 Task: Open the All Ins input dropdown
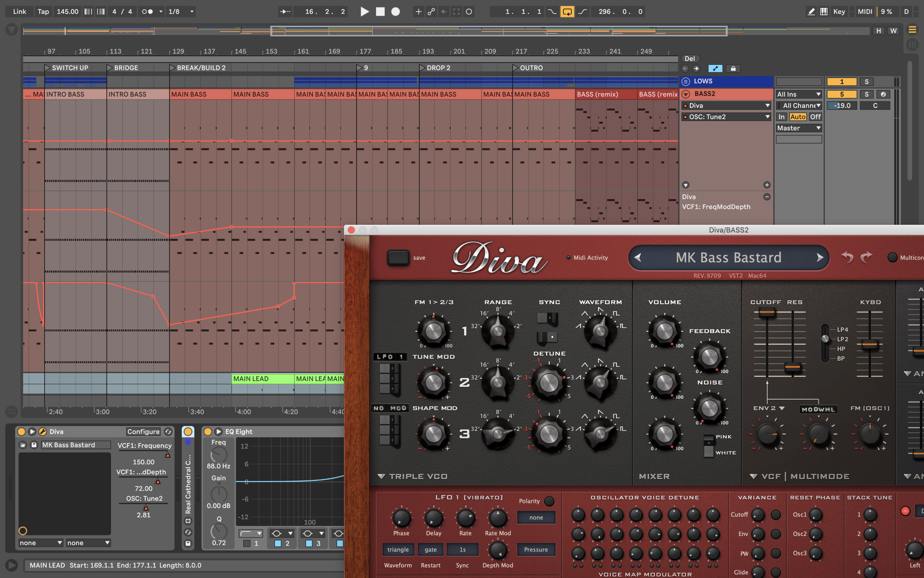tap(799, 94)
